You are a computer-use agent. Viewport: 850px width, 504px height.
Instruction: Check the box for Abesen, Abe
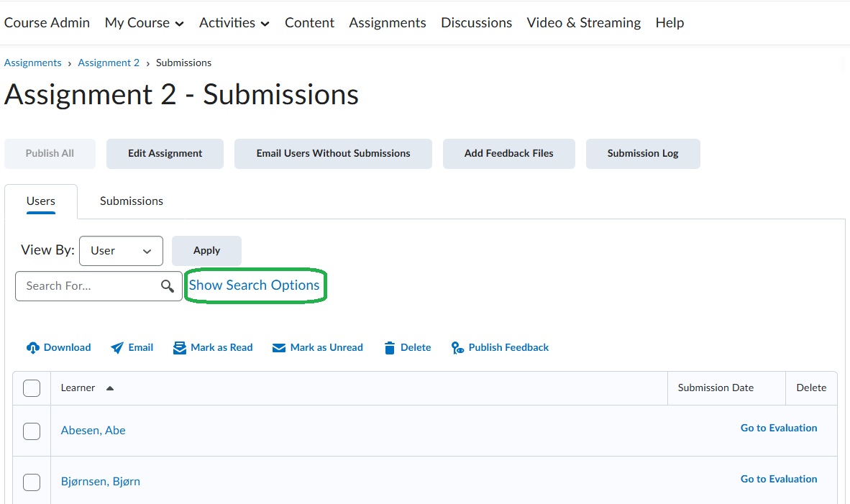(x=32, y=431)
